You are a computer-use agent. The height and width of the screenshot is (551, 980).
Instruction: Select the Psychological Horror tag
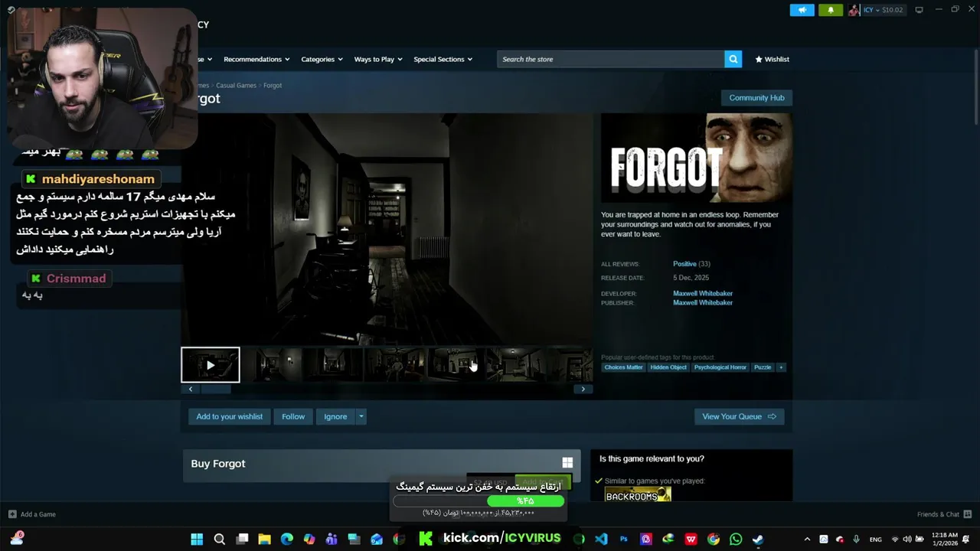click(720, 367)
